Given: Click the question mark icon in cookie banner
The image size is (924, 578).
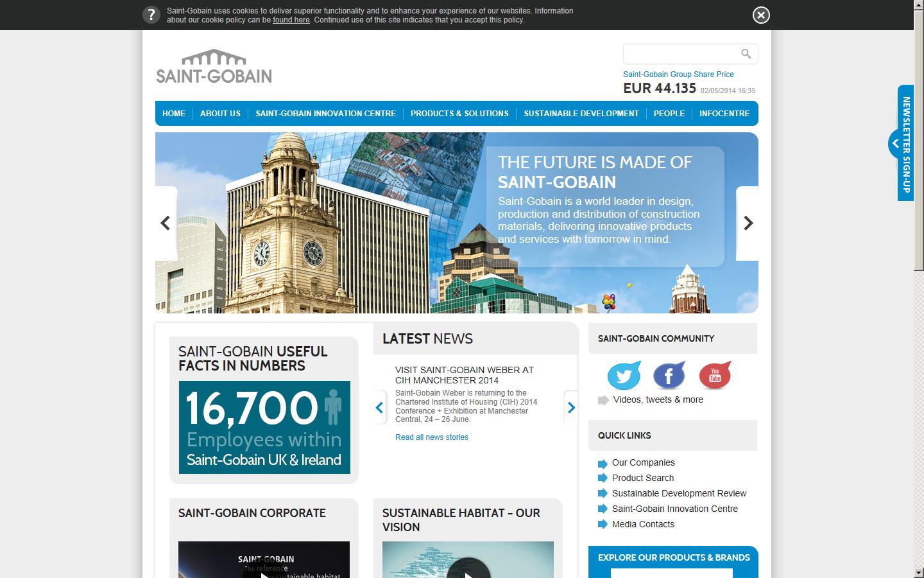Looking at the screenshot, I should point(151,14).
